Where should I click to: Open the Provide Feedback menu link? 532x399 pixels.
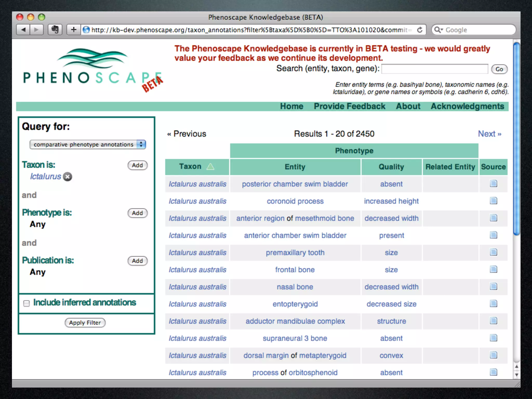[x=349, y=106]
